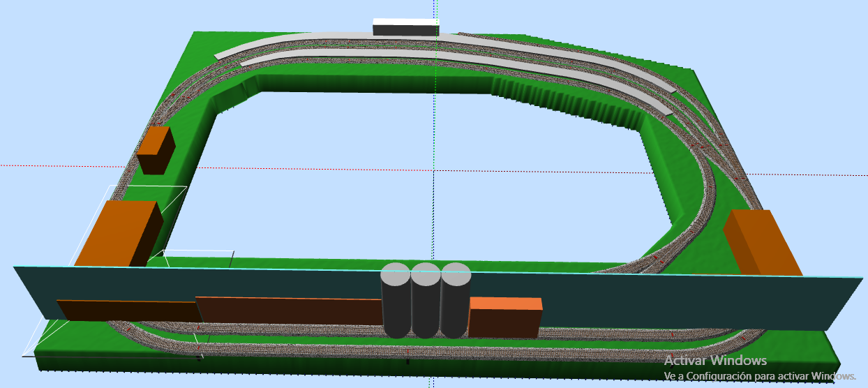Select the white station building at top
The width and height of the screenshot is (868, 388).
(405, 27)
